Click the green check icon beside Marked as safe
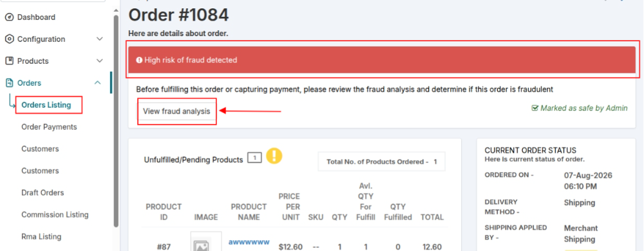 (535, 108)
